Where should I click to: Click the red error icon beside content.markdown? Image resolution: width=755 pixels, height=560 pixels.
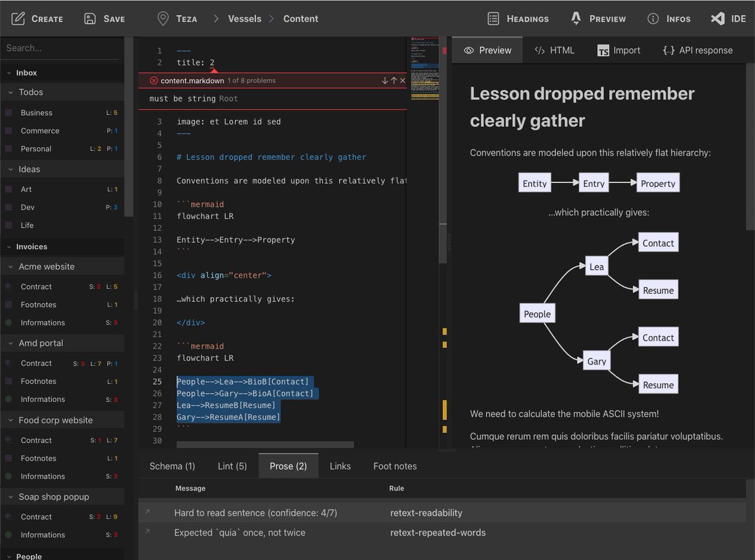154,81
